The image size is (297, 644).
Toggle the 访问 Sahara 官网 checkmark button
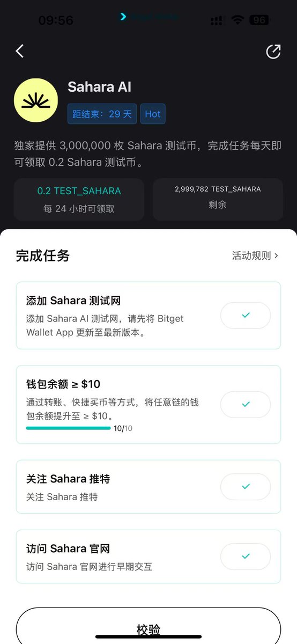point(246,557)
